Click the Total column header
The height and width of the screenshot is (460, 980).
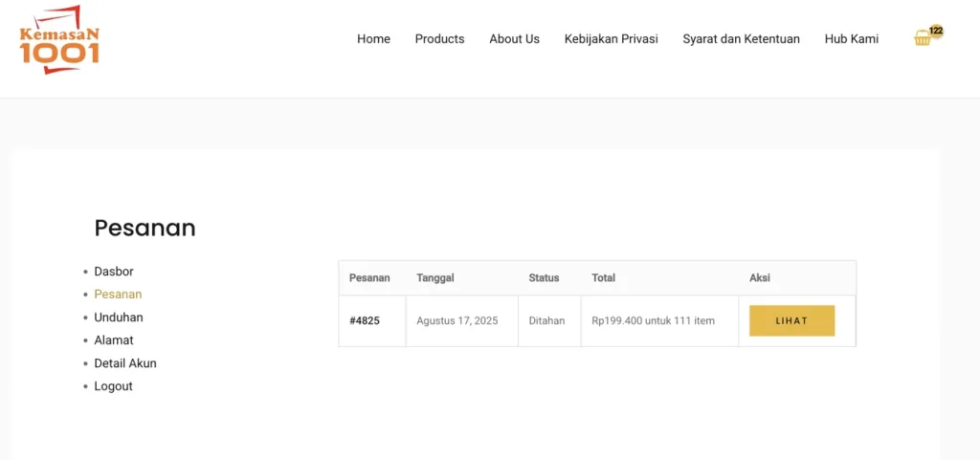pyautogui.click(x=603, y=277)
